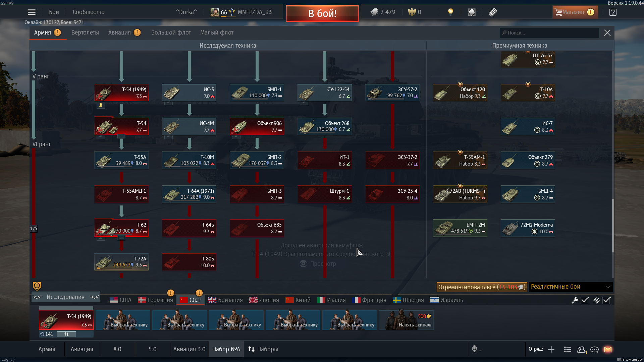Select the Т-72А tank card
This screenshot has width=644, height=362.
tap(121, 262)
